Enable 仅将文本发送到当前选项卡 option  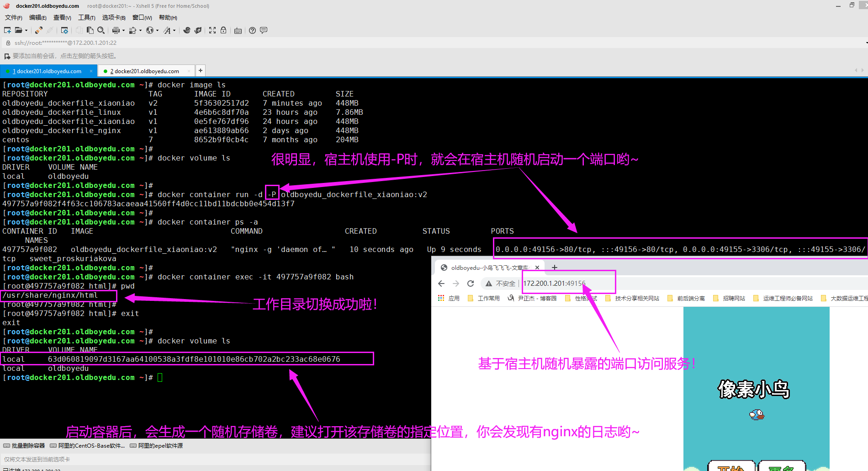pyautogui.click(x=37, y=459)
